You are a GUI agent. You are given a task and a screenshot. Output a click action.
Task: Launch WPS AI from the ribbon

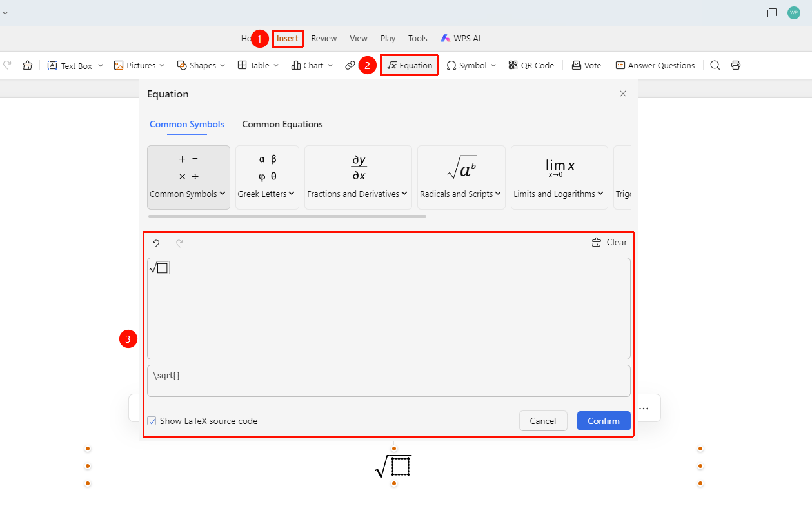460,39
